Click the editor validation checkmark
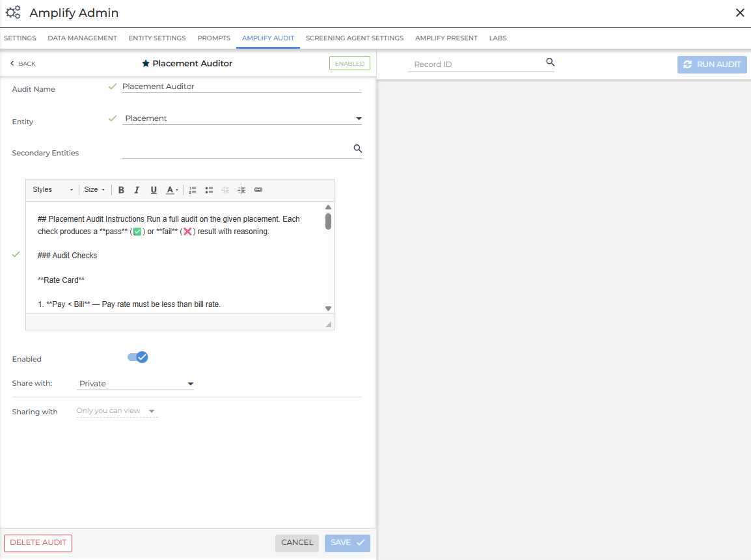Viewport: 751px width, 560px height. 16,254
